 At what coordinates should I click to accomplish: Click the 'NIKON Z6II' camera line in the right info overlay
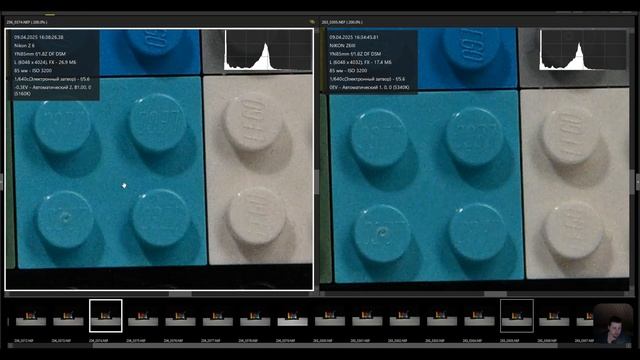[342, 45]
